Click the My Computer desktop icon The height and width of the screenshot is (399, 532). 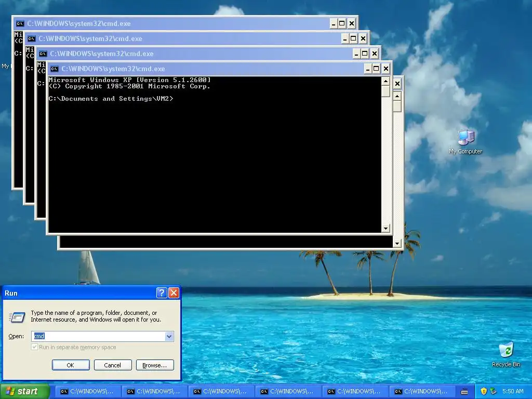point(465,142)
